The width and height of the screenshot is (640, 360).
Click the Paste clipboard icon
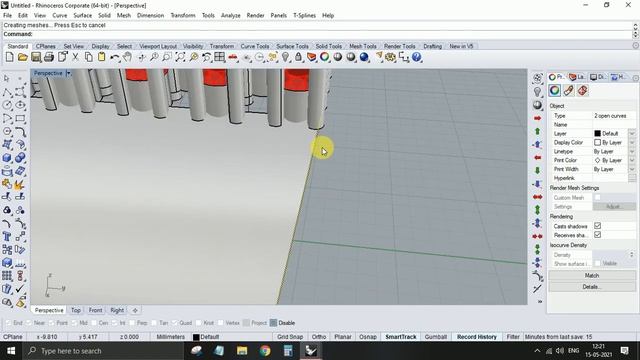point(101,57)
